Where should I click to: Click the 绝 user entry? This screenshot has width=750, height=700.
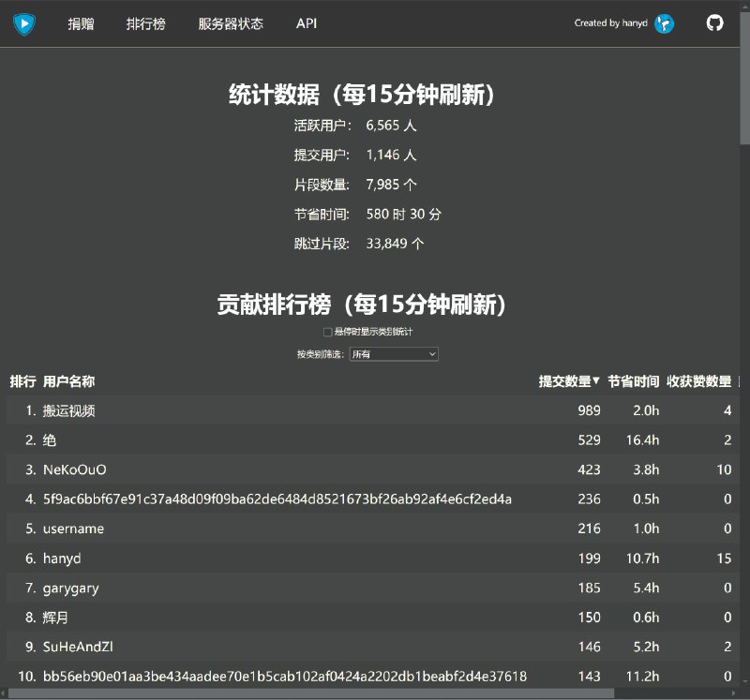[49, 439]
